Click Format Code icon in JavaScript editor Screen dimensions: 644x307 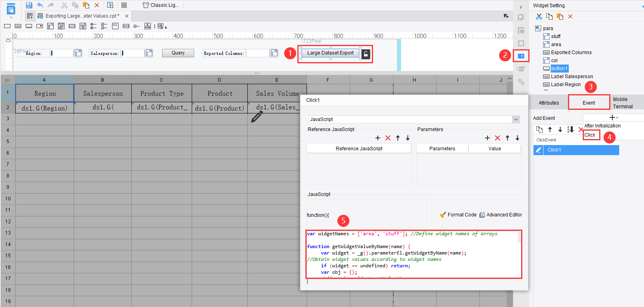point(443,215)
